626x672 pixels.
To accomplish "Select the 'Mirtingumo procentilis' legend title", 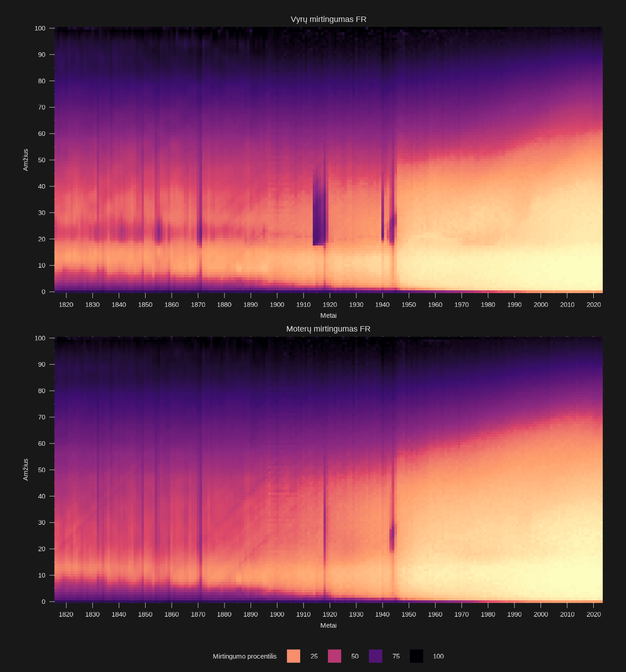I will click(x=245, y=656).
